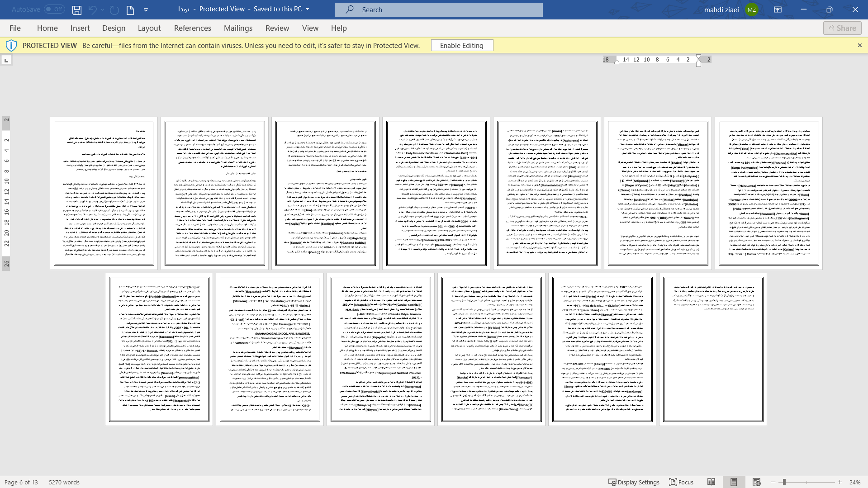
Task: Click the MZ account avatar
Action: pos(752,9)
